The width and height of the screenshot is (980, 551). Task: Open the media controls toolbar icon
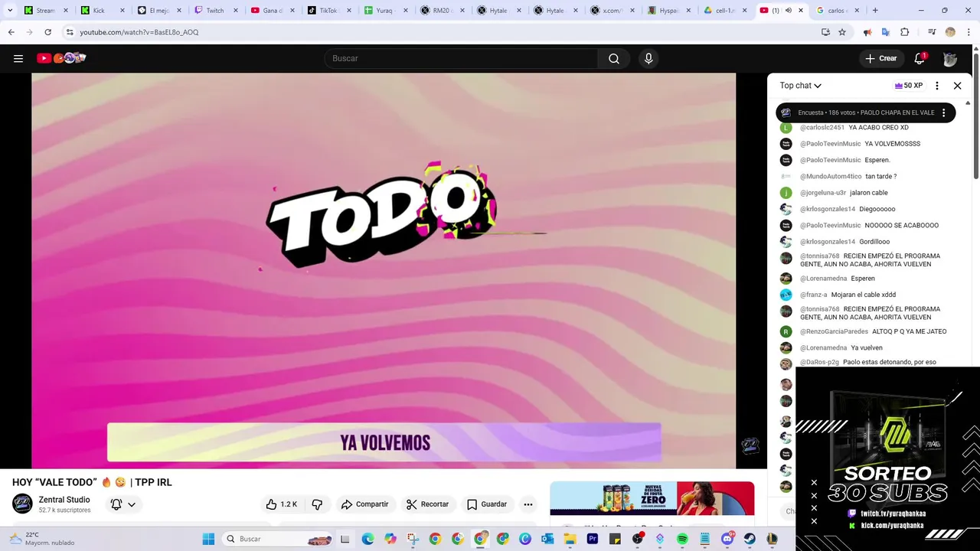point(932,32)
